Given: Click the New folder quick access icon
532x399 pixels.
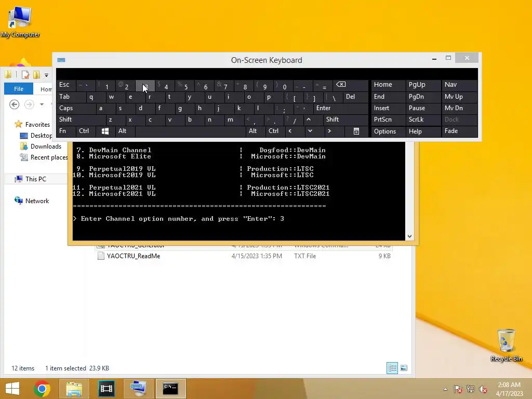Looking at the screenshot, I should [36, 75].
